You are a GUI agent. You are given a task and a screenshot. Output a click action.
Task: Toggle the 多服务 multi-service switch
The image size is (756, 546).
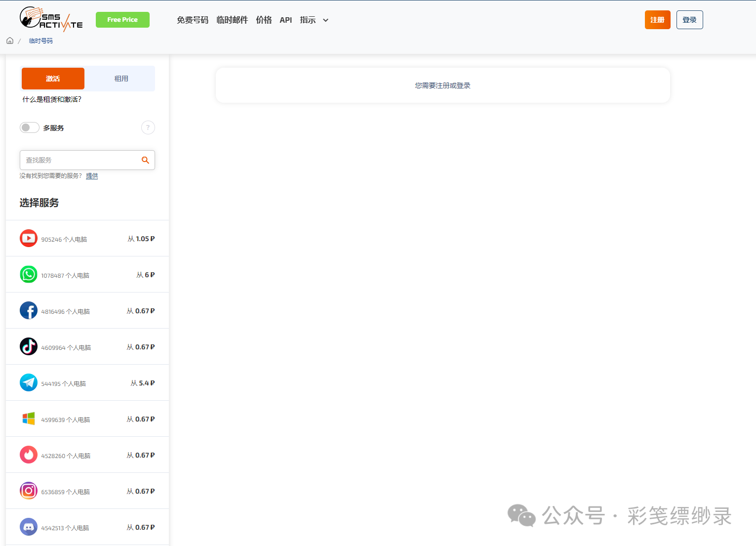[x=30, y=127]
